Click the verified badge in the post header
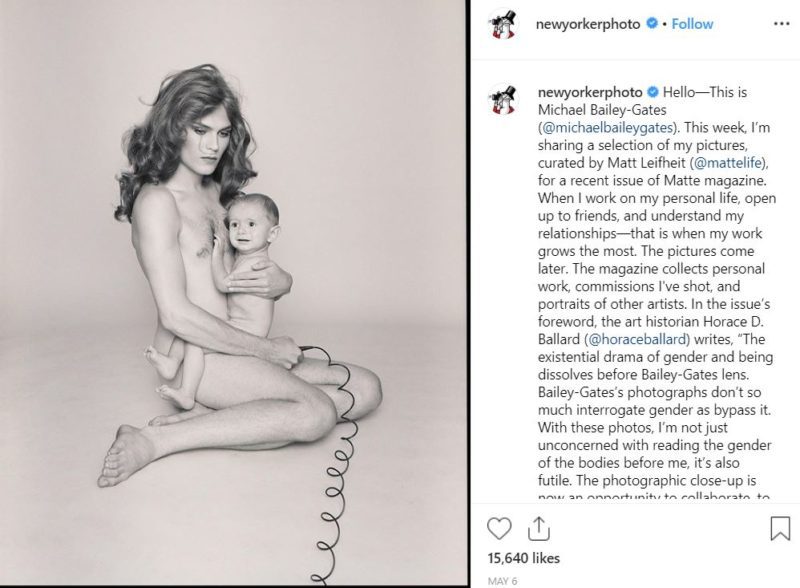800x588 pixels. tap(652, 24)
